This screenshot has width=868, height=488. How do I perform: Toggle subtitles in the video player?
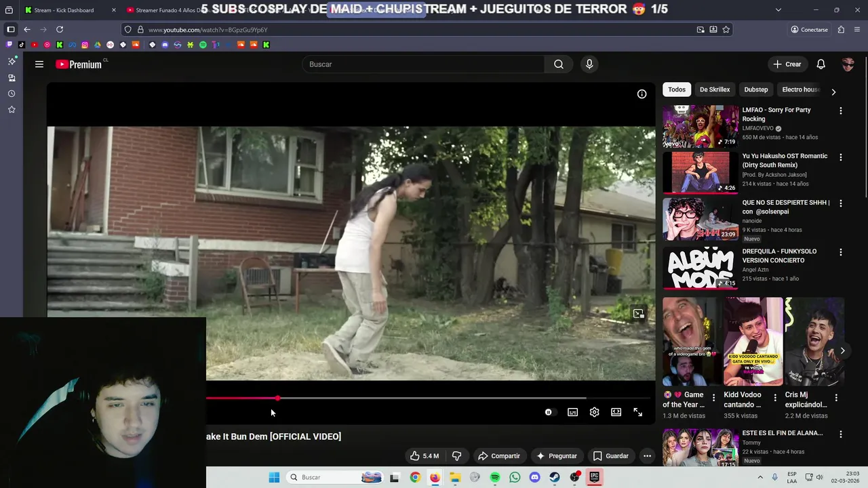(x=572, y=412)
